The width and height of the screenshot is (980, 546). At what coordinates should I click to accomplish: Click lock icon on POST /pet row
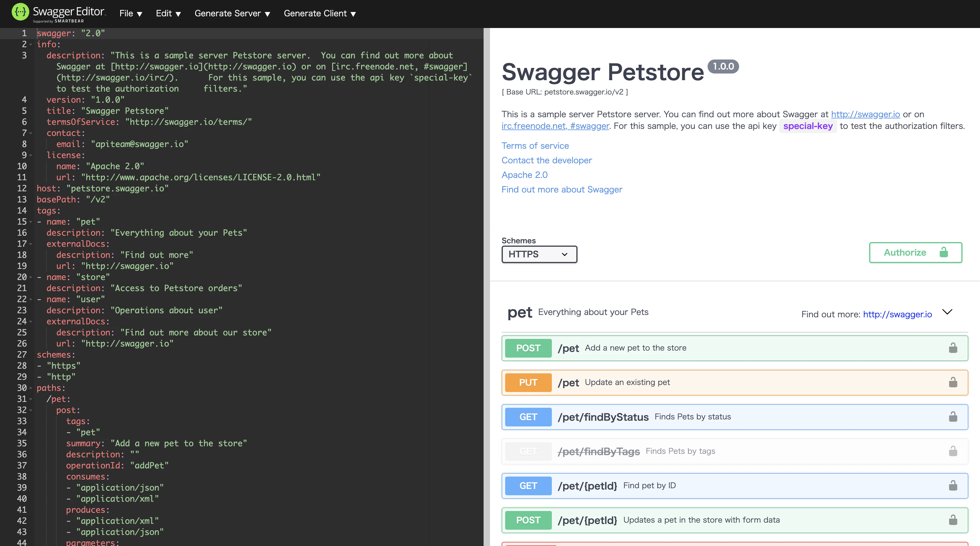[953, 348]
